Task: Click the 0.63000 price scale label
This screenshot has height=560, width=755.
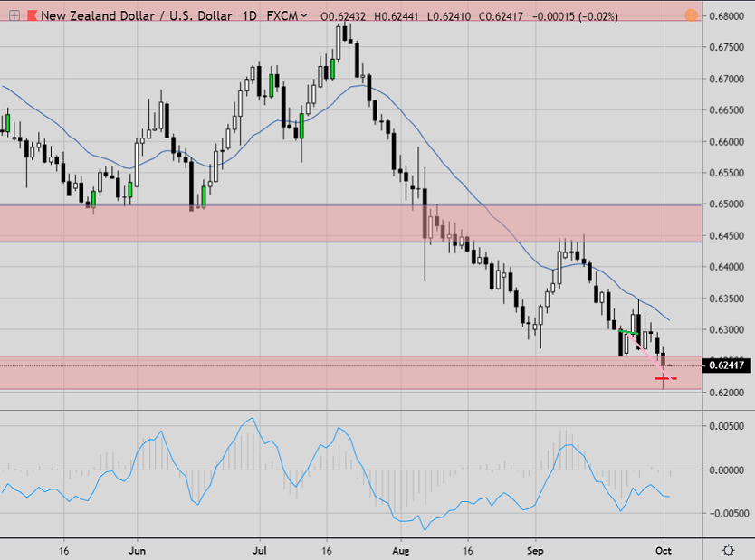Action: pos(727,330)
